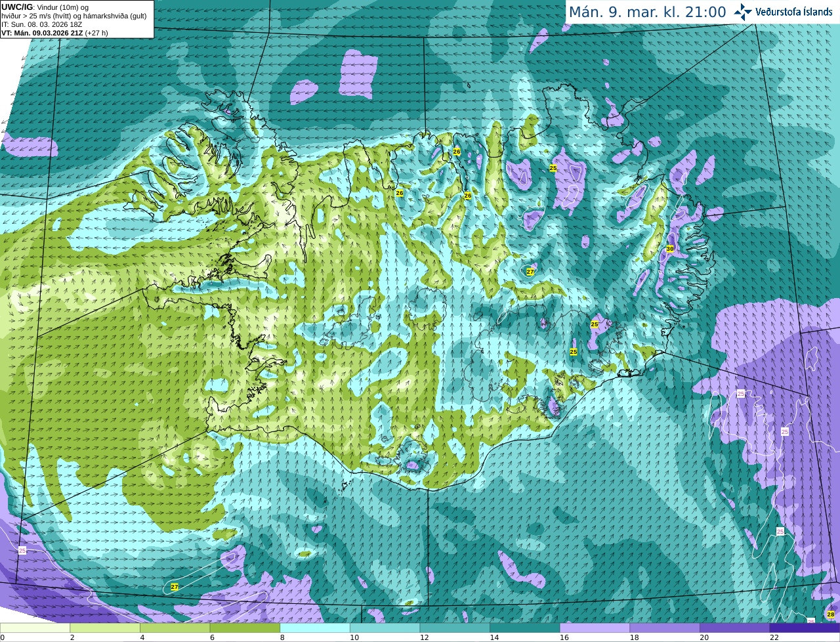Viewport: 840px width, 642px height.
Task: Pick the 8–10 m/s light cyan swatch
Action: pyautogui.click(x=315, y=628)
